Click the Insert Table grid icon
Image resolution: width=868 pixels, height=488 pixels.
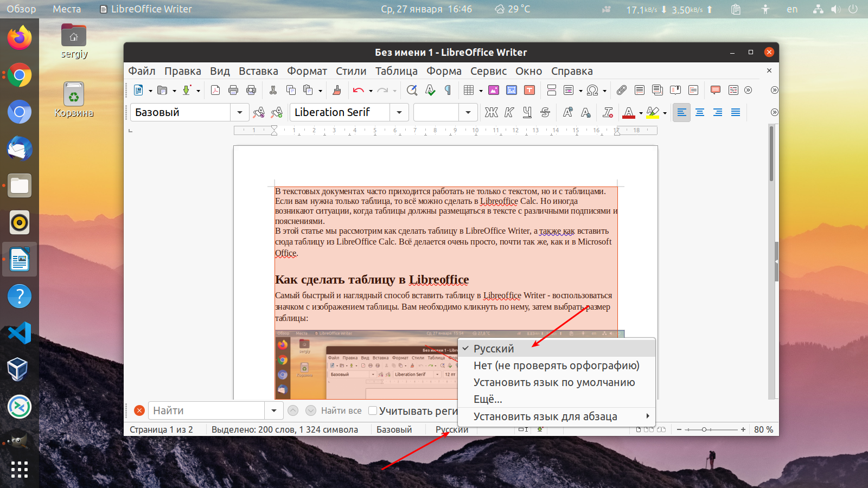(469, 91)
